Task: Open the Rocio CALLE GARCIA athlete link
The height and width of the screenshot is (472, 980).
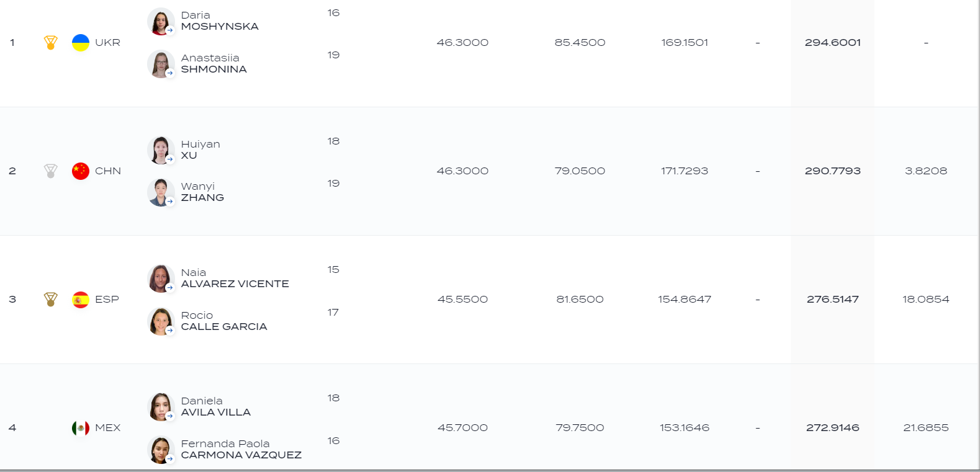Action: (224, 321)
